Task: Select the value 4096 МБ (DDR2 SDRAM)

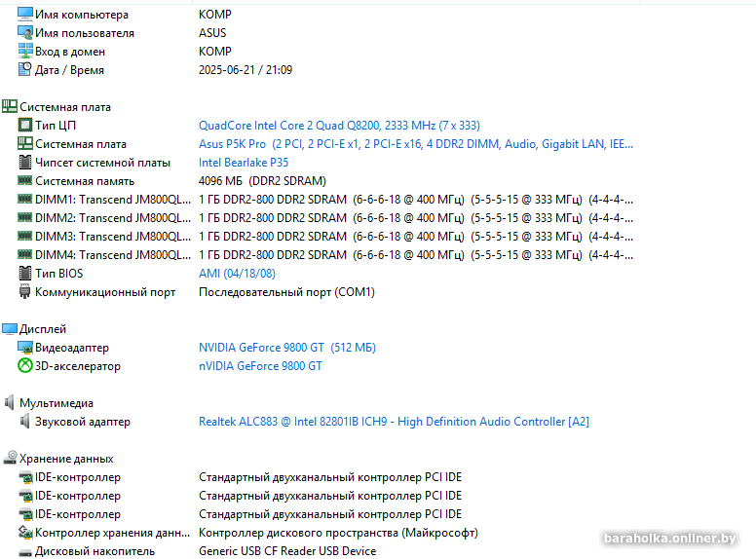Action: point(262,181)
